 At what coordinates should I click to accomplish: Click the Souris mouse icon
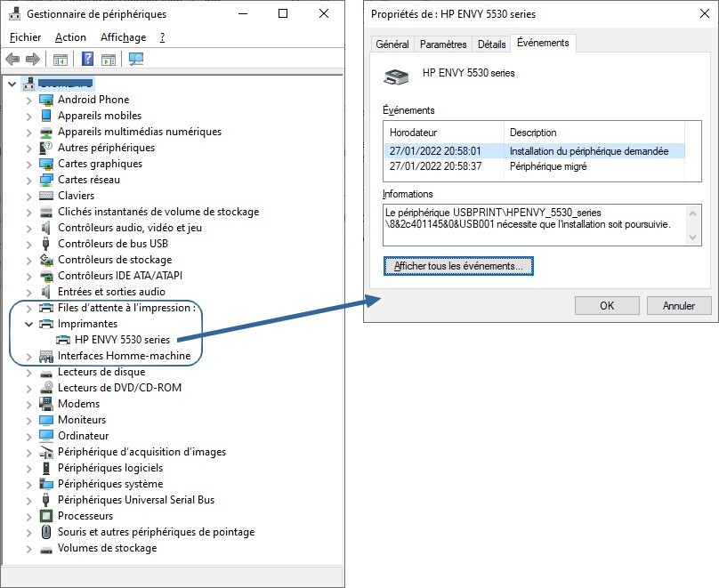pyautogui.click(x=46, y=532)
